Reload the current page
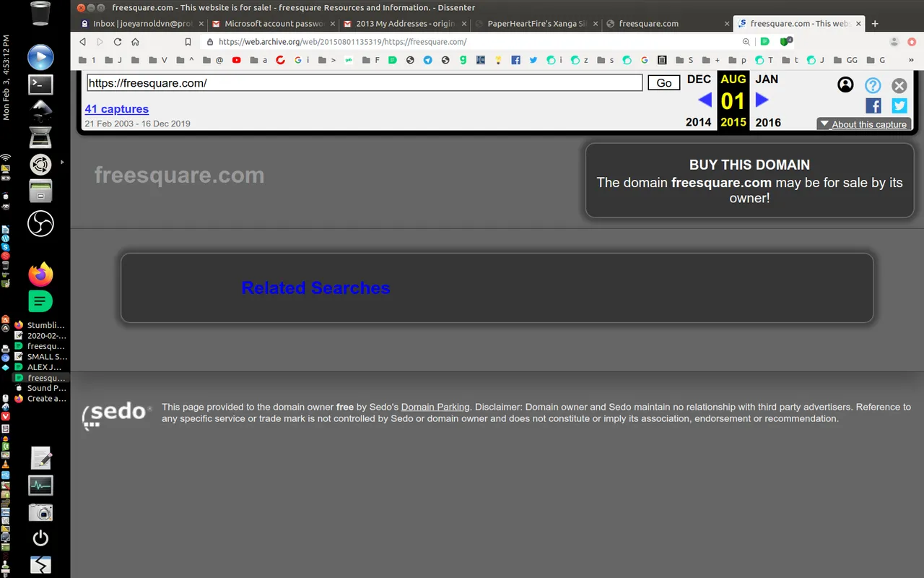Image resolution: width=924 pixels, height=578 pixels. 118,42
